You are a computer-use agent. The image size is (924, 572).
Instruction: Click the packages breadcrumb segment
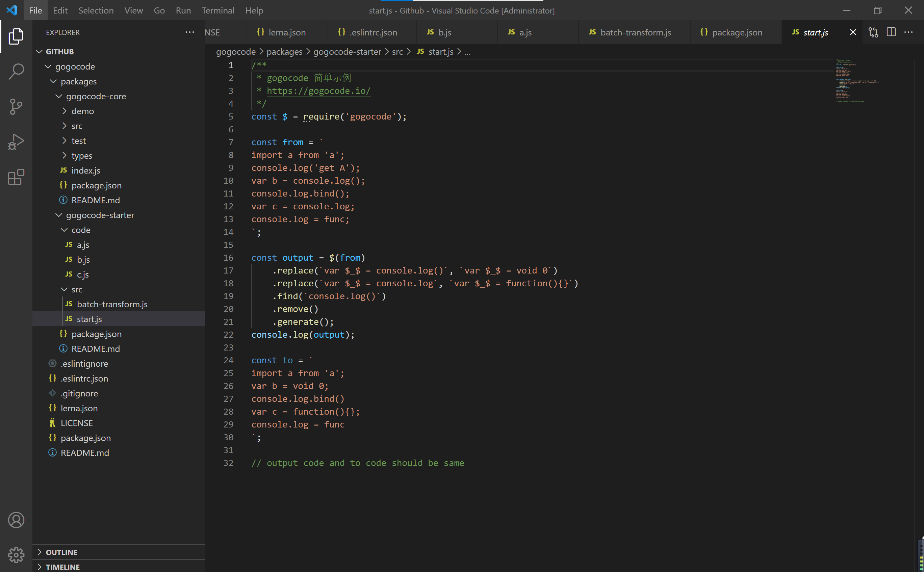tap(284, 52)
